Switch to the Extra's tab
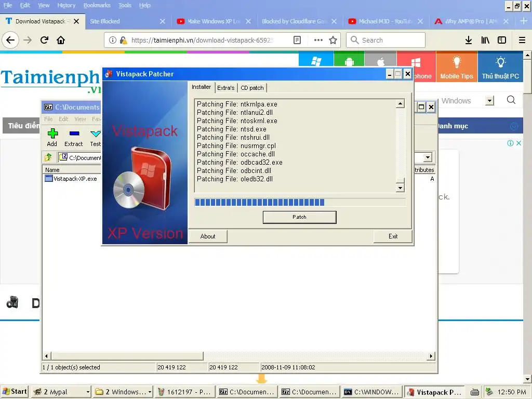This screenshot has width=532, height=399. coord(226,88)
